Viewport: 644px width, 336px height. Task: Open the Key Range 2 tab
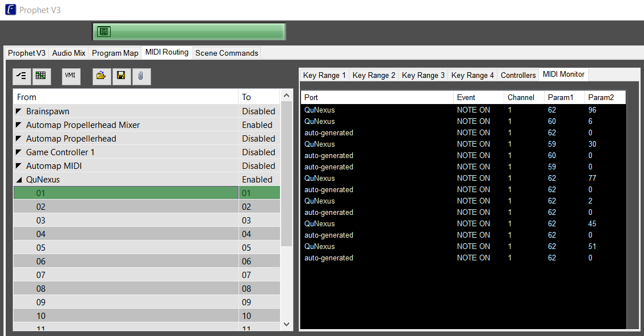click(x=374, y=75)
